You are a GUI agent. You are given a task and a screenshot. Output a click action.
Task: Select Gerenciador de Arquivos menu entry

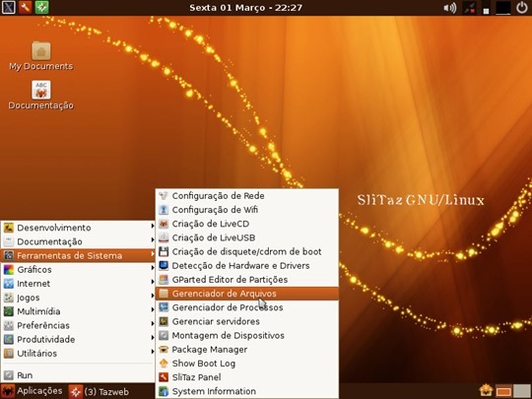247,294
